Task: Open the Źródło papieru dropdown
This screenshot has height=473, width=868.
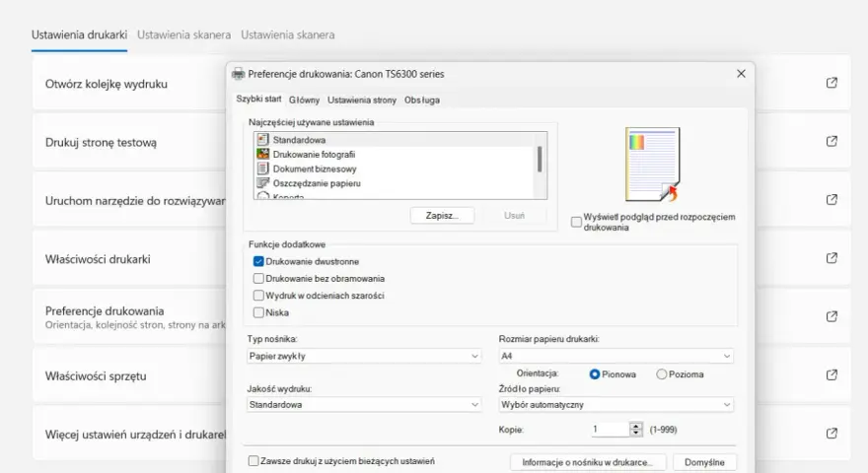Action: pyautogui.click(x=616, y=404)
